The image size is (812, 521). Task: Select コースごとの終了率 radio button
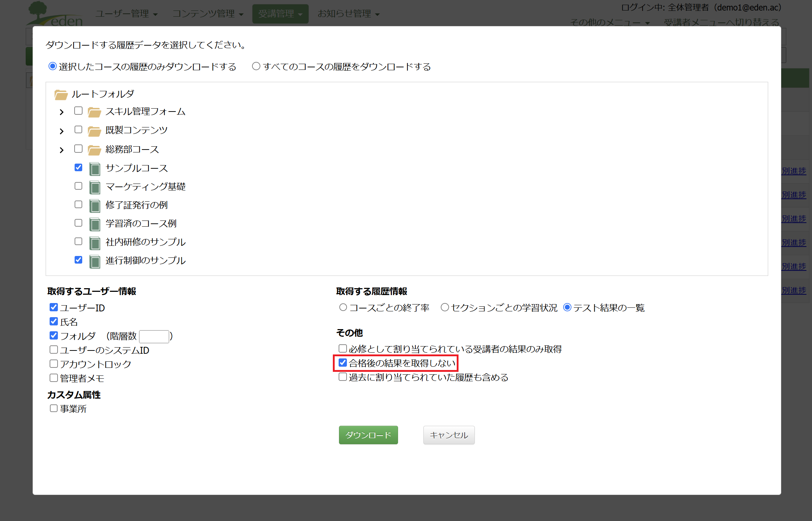(343, 307)
